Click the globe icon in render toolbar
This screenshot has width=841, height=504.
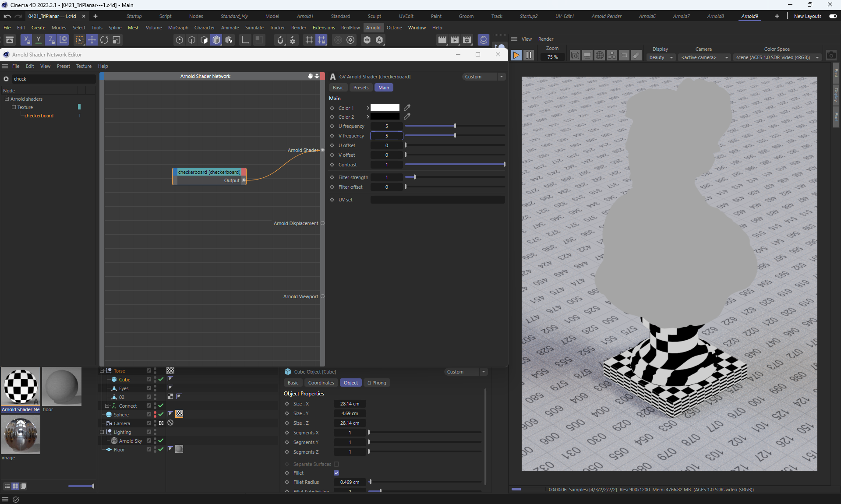(x=600, y=56)
